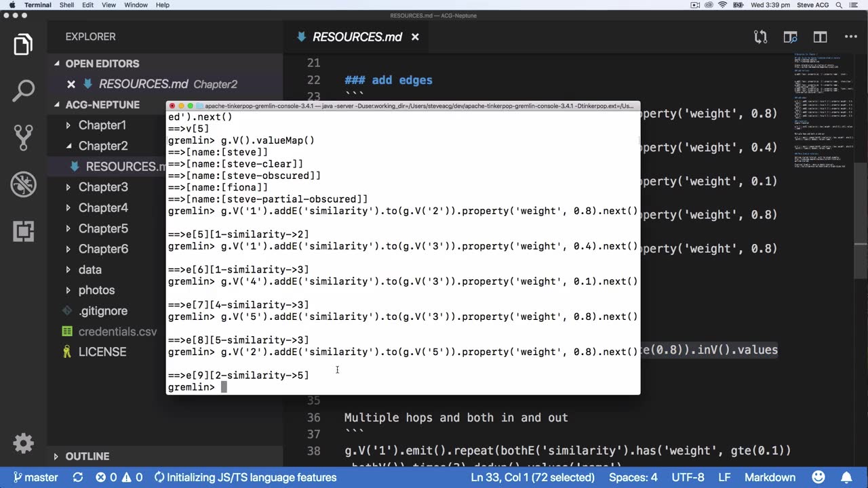Open the Apple menu
This screenshot has height=488, width=868.
[x=12, y=5]
